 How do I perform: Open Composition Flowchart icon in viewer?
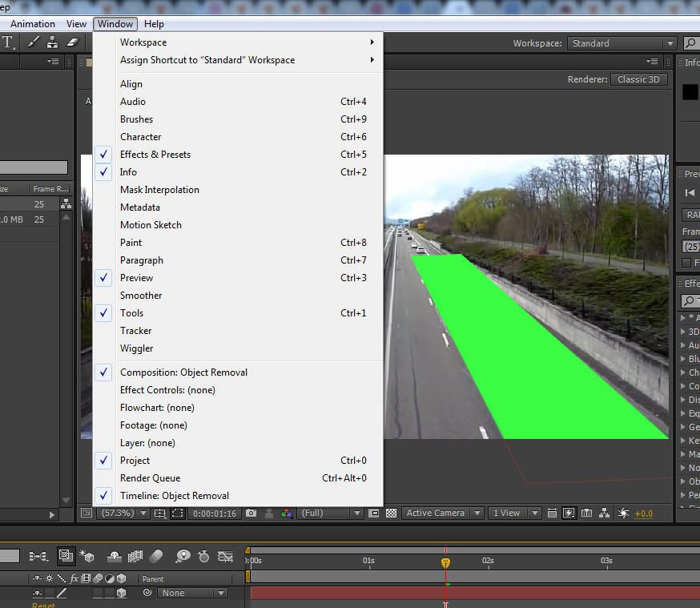pos(604,513)
